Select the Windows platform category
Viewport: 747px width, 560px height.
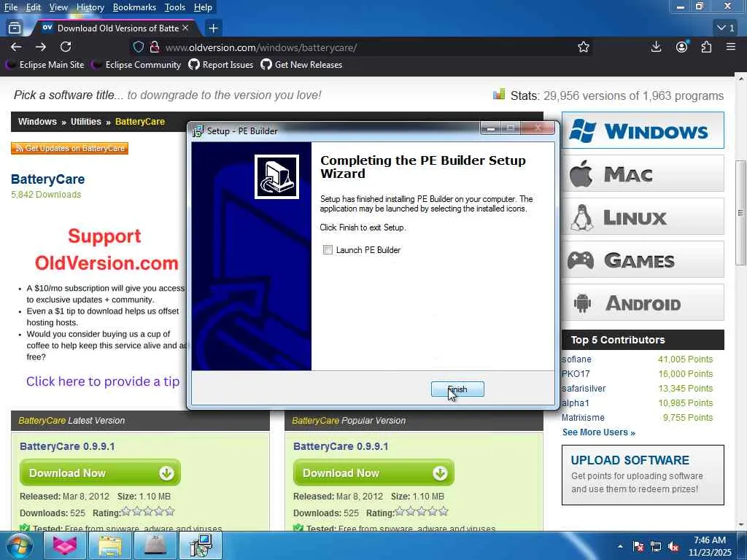(x=643, y=131)
